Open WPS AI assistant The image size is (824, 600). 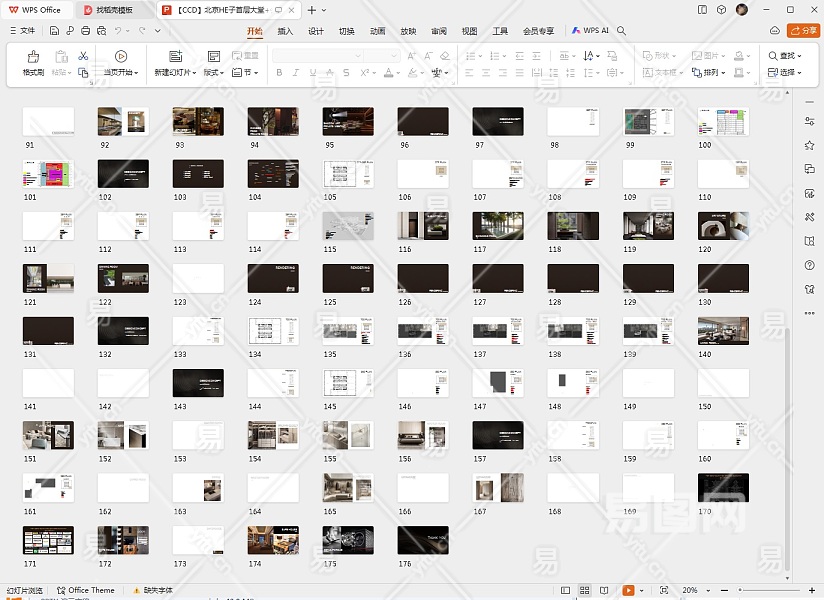click(590, 31)
